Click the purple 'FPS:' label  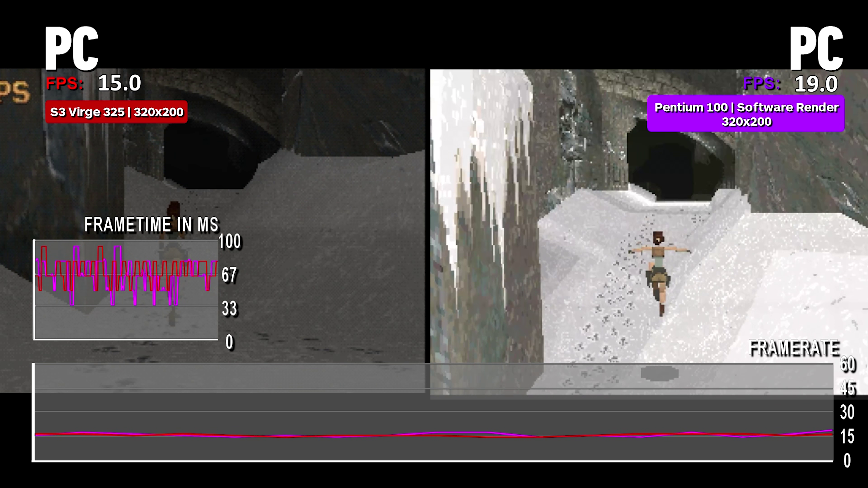[x=762, y=83]
